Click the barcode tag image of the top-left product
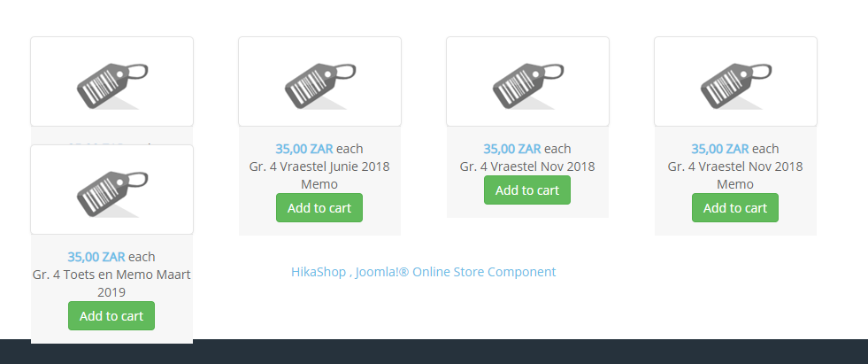868x364 pixels. [x=111, y=82]
